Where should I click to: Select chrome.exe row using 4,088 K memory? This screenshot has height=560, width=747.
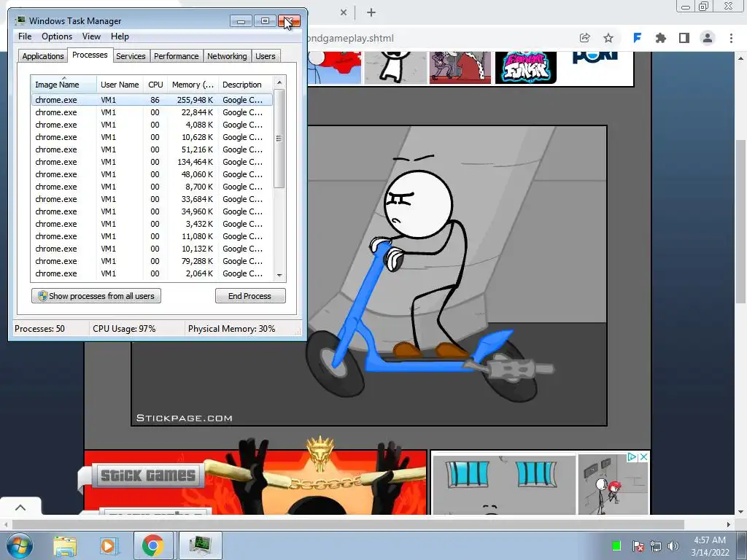tap(152, 125)
